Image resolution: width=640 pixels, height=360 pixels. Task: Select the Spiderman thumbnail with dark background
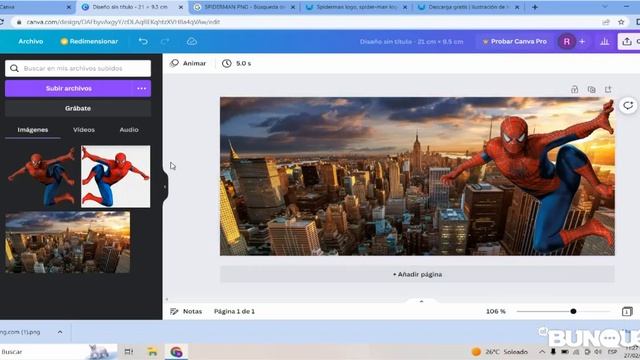click(42, 176)
